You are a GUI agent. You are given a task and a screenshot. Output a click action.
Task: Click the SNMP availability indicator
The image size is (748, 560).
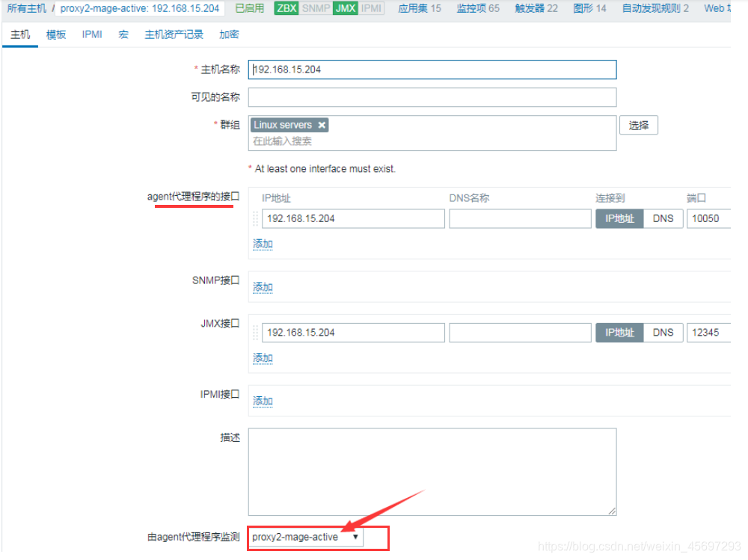point(316,8)
